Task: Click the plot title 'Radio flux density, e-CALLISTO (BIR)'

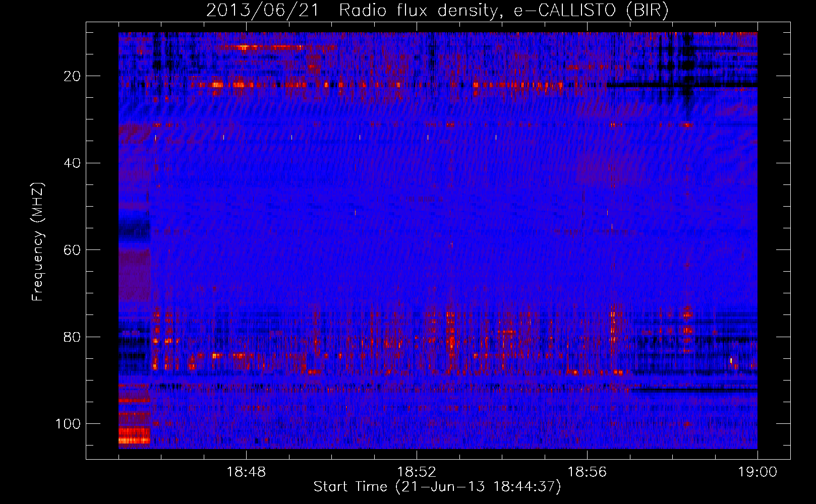Action: click(x=503, y=11)
